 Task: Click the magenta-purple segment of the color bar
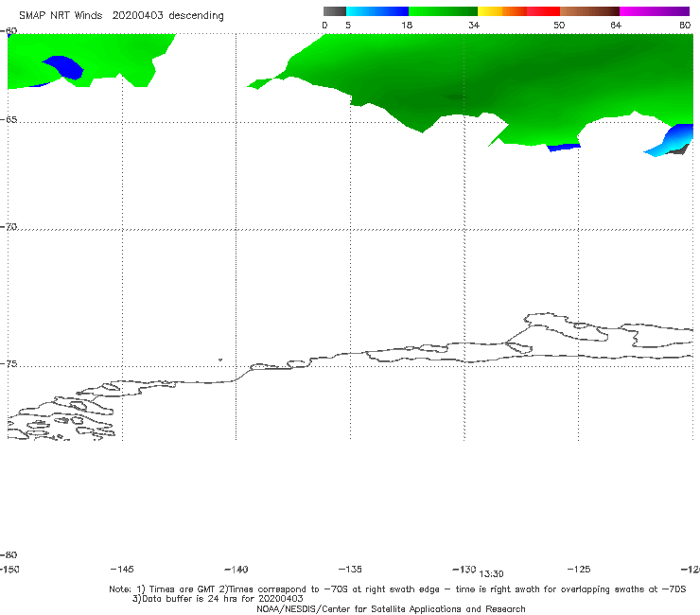coord(655,11)
